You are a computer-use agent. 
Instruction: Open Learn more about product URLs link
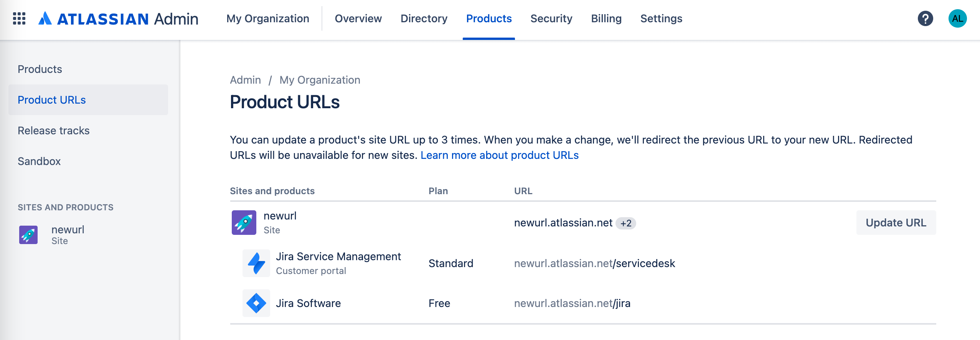click(x=500, y=155)
